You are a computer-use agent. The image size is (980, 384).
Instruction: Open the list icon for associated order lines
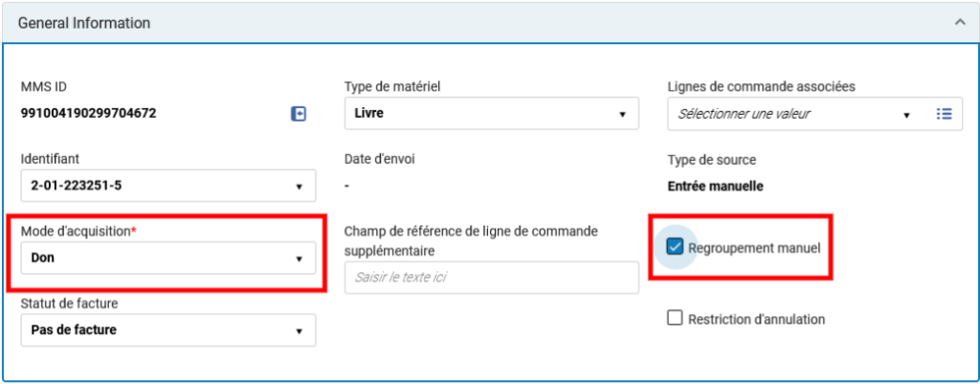944,114
